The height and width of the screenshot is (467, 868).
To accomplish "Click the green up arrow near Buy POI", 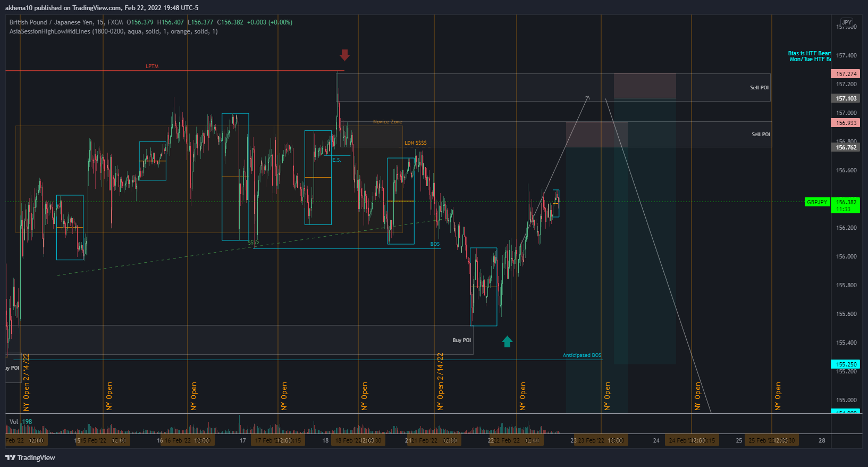I will [x=507, y=341].
